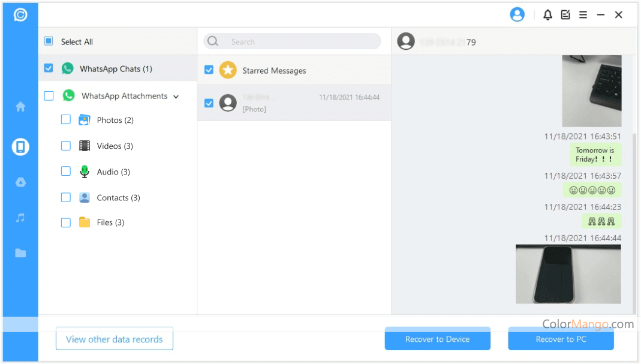Select the phone device recovery icon
The width and height of the screenshot is (641, 364).
tap(20, 146)
